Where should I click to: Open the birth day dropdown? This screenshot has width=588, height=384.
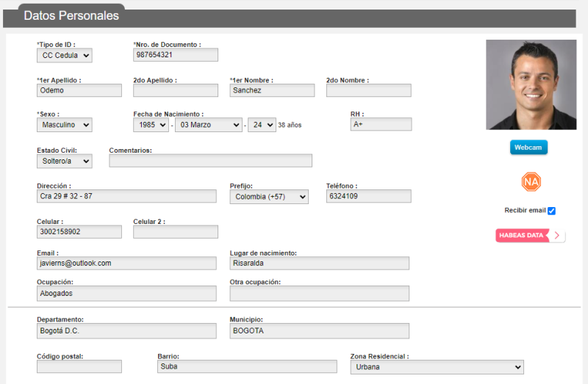tap(262, 125)
